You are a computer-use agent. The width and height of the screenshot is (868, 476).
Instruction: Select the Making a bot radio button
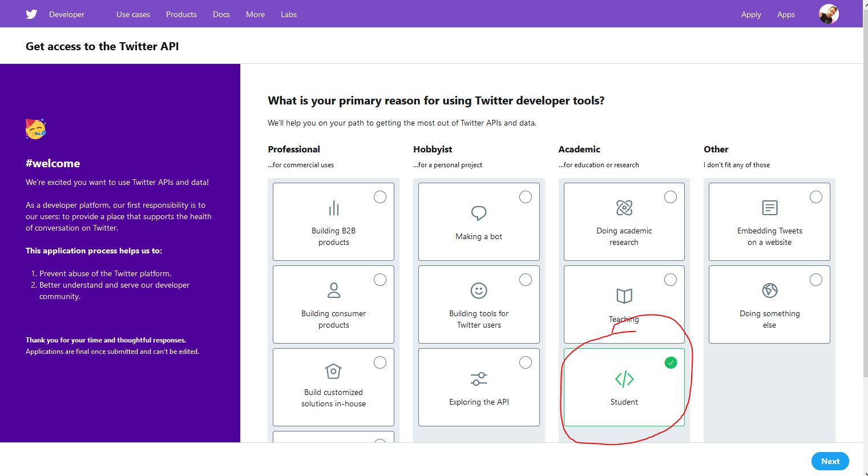pos(526,197)
